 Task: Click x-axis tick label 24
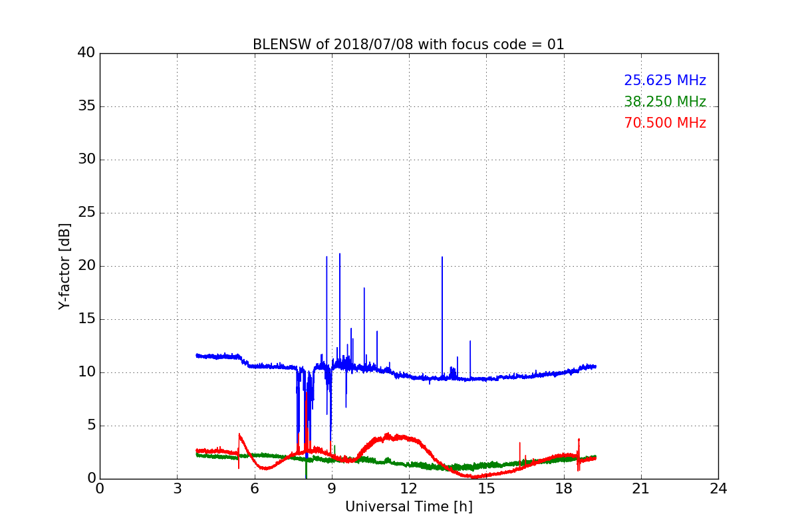[x=718, y=488]
